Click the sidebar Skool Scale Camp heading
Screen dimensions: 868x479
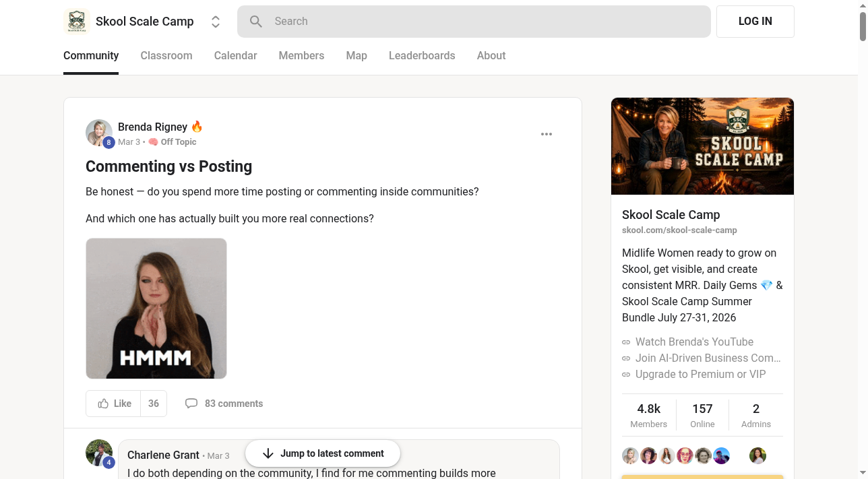point(671,215)
